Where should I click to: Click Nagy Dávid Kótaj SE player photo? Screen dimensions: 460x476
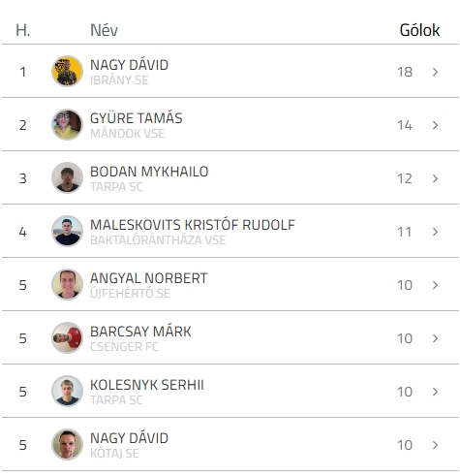coord(67,444)
